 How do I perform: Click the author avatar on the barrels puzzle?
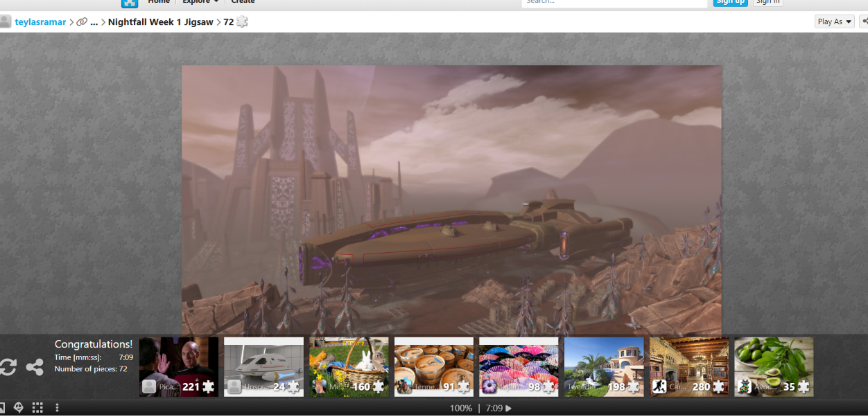404,387
